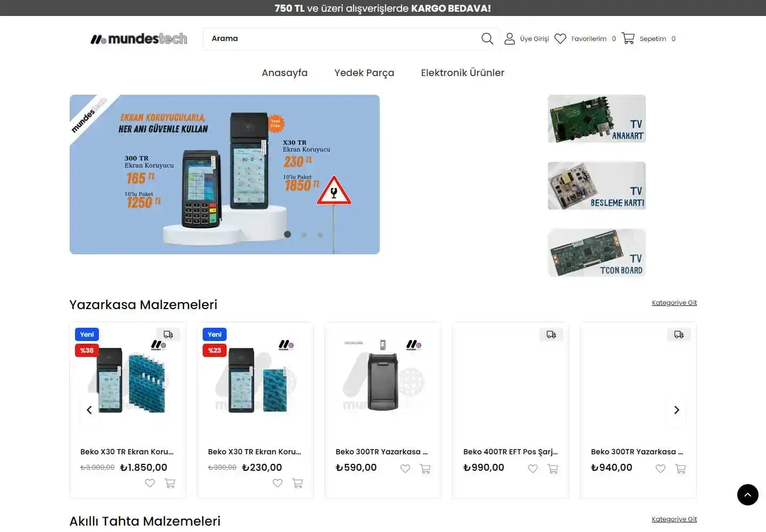766x532 pixels.
Task: Click the search magnifier icon
Action: click(x=487, y=39)
